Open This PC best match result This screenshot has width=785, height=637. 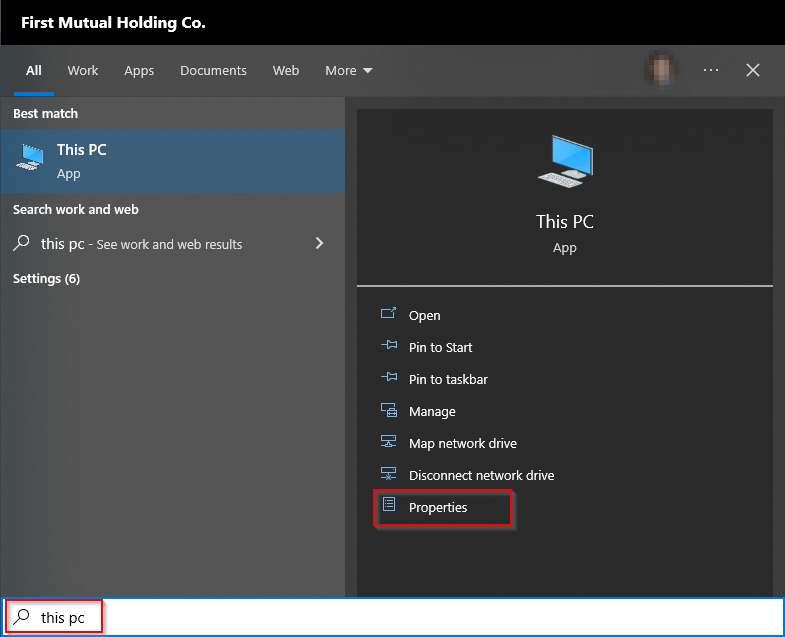click(x=173, y=161)
